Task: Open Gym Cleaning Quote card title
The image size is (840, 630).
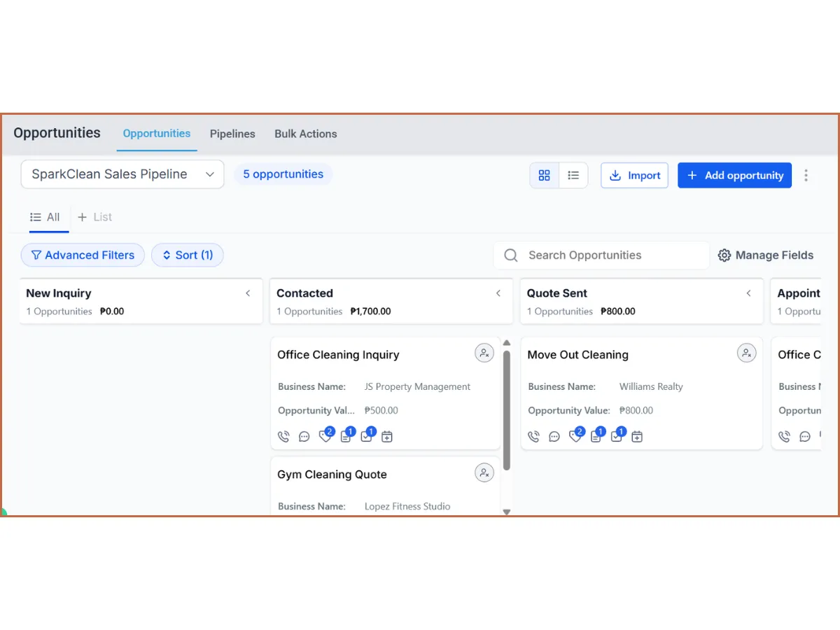Action: pos(332,475)
